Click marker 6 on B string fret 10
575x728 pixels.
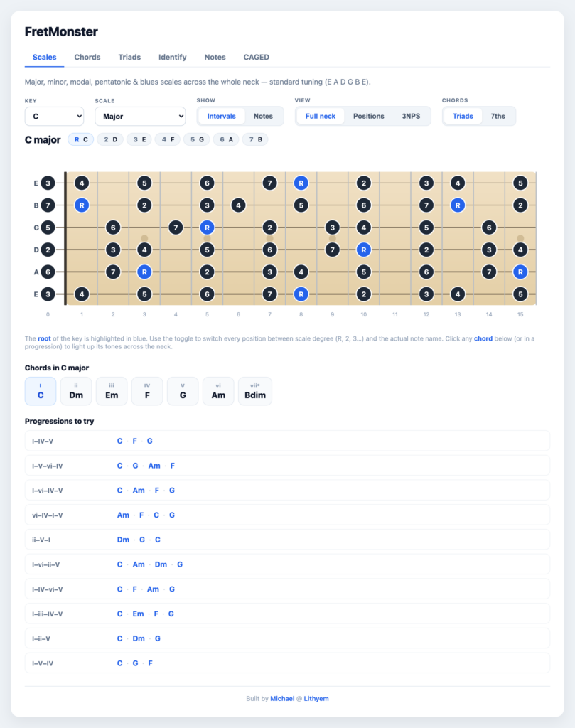pyautogui.click(x=364, y=205)
